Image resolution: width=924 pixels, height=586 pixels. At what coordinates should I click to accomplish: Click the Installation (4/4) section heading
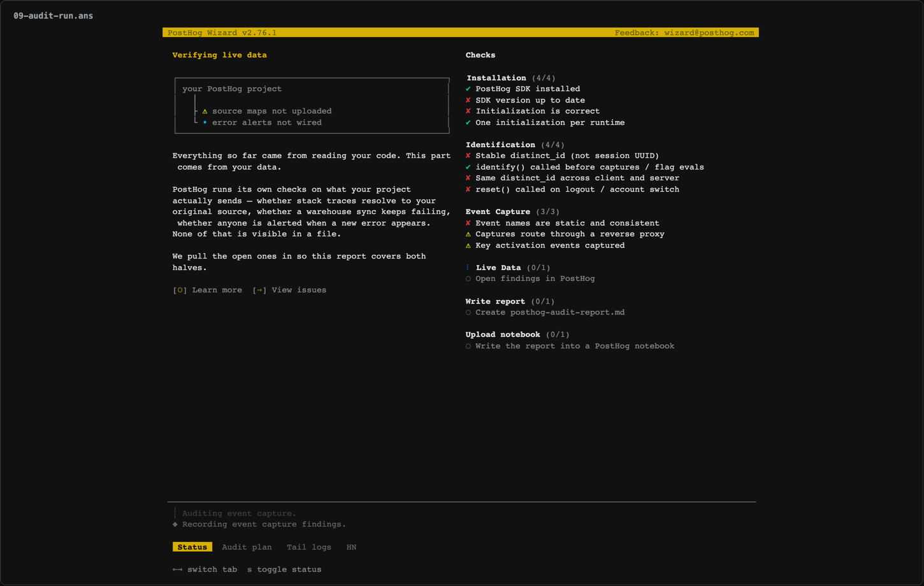(510, 78)
